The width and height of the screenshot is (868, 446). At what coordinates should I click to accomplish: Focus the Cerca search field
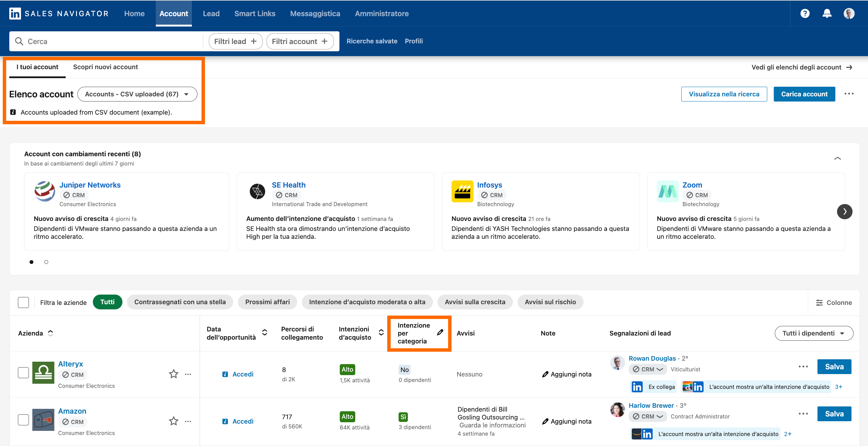pyautogui.click(x=107, y=41)
